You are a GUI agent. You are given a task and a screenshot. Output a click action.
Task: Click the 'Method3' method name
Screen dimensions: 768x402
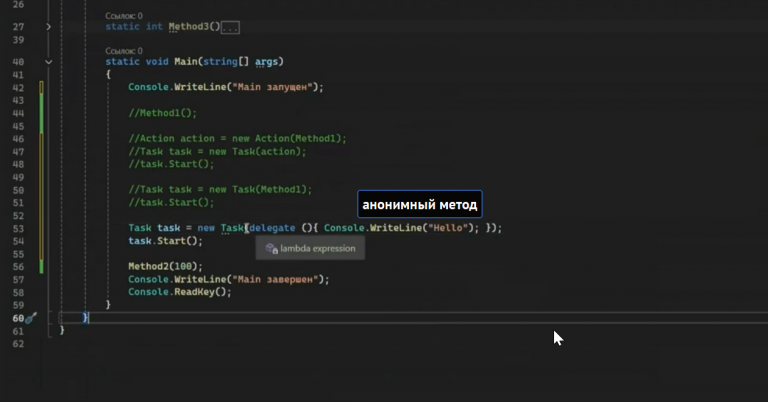click(x=189, y=26)
